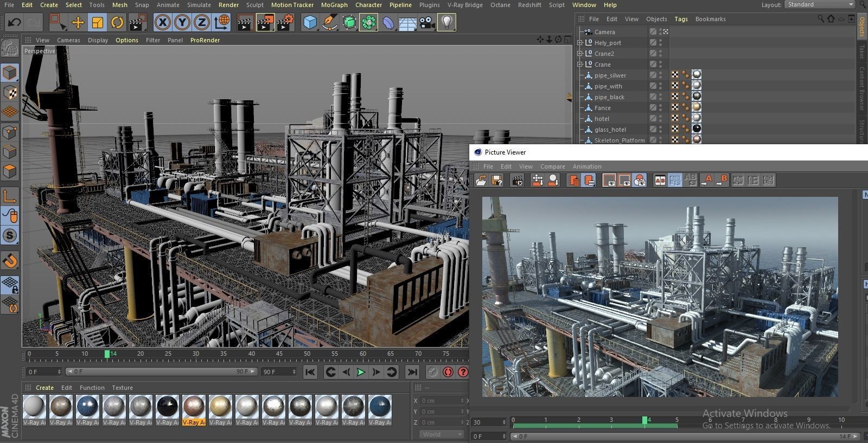Screen dimensions: 868x443
Task: Open Material Manager Create menu
Action: point(44,388)
